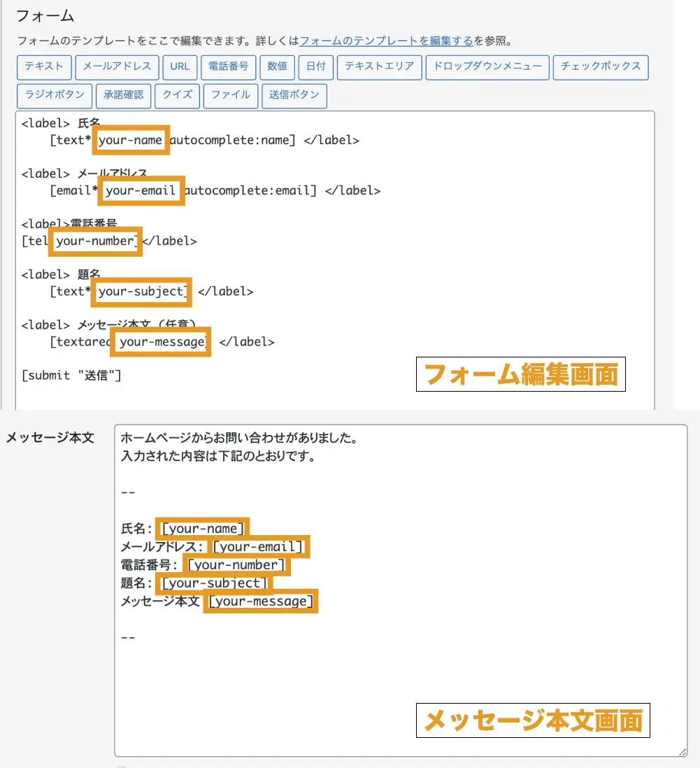This screenshot has height=768, width=700.
Task: Click the 数値 tag button
Action: 278,67
